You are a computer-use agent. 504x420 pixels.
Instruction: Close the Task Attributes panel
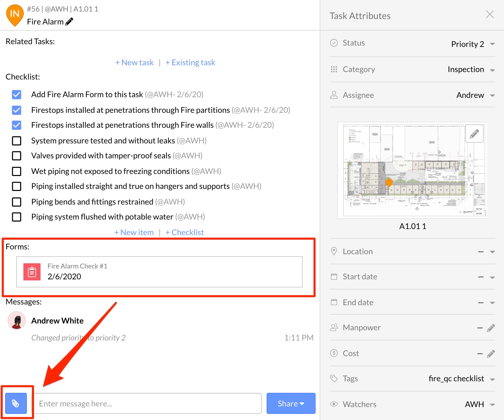(x=490, y=14)
